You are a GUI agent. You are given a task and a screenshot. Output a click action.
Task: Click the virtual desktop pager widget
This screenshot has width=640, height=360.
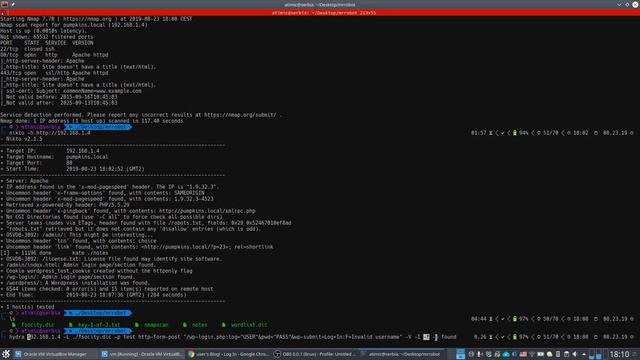(x=460, y=354)
